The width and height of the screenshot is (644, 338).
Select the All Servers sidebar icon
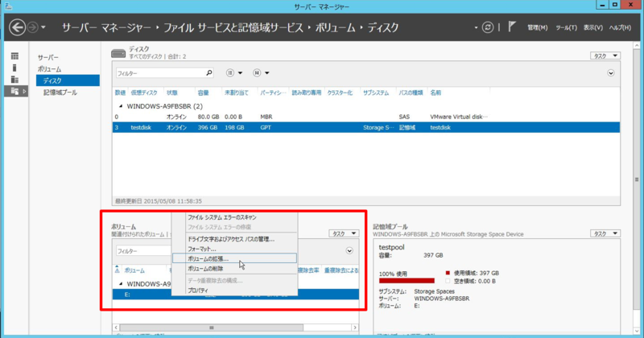coord(14,79)
